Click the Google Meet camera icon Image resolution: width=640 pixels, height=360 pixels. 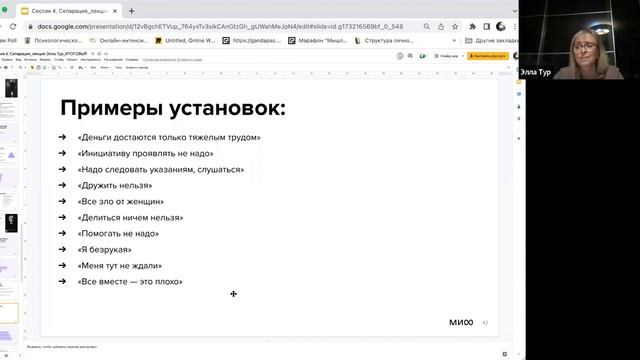[422, 56]
